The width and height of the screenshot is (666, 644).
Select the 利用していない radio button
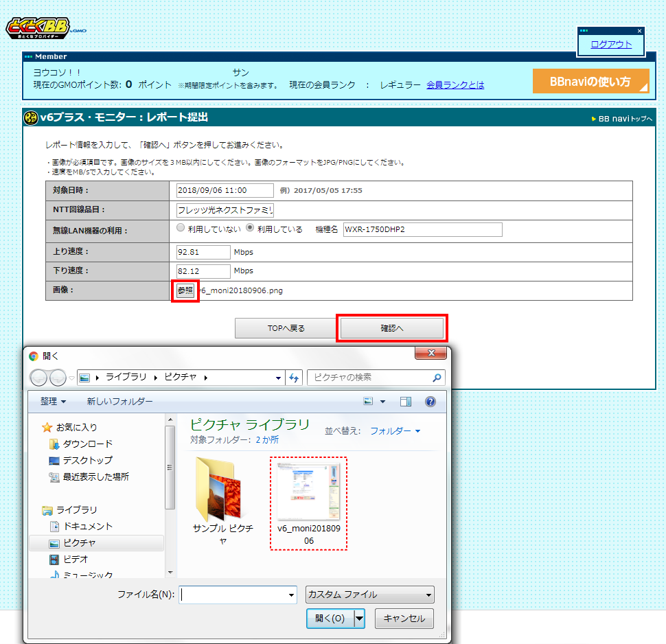[181, 229]
